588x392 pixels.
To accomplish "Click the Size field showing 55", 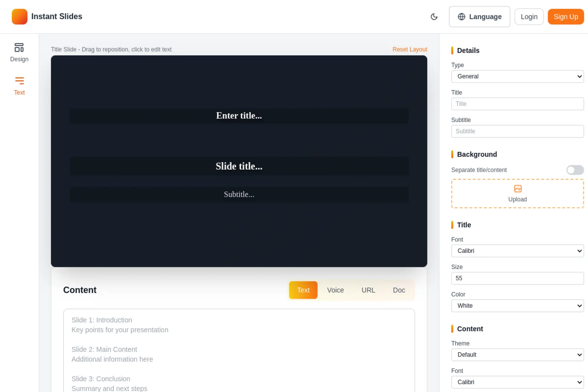I will (x=517, y=278).
